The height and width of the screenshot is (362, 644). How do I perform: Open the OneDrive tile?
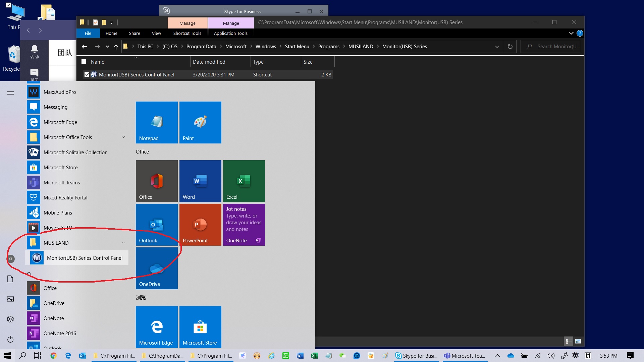(157, 268)
